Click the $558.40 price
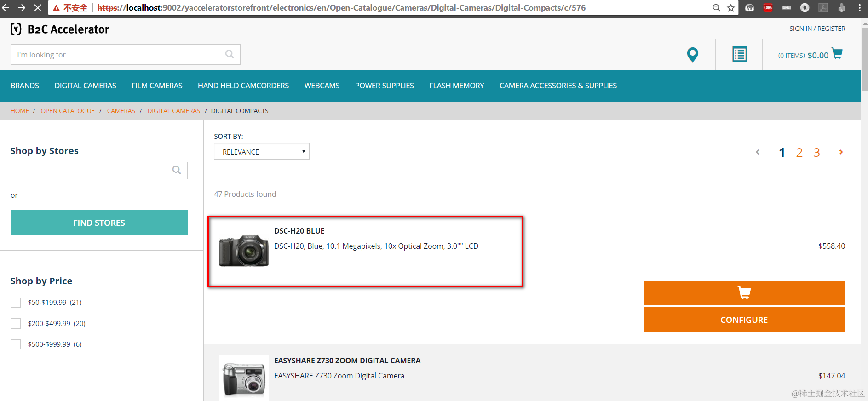868x401 pixels. pyautogui.click(x=832, y=246)
